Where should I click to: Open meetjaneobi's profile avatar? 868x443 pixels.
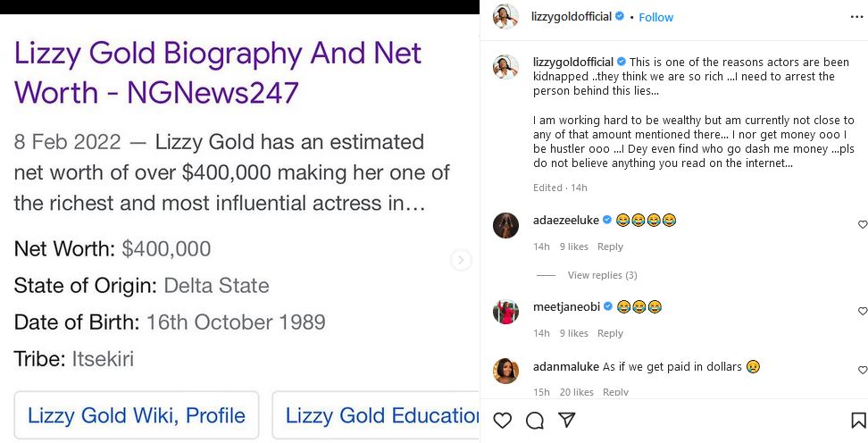[505, 312]
